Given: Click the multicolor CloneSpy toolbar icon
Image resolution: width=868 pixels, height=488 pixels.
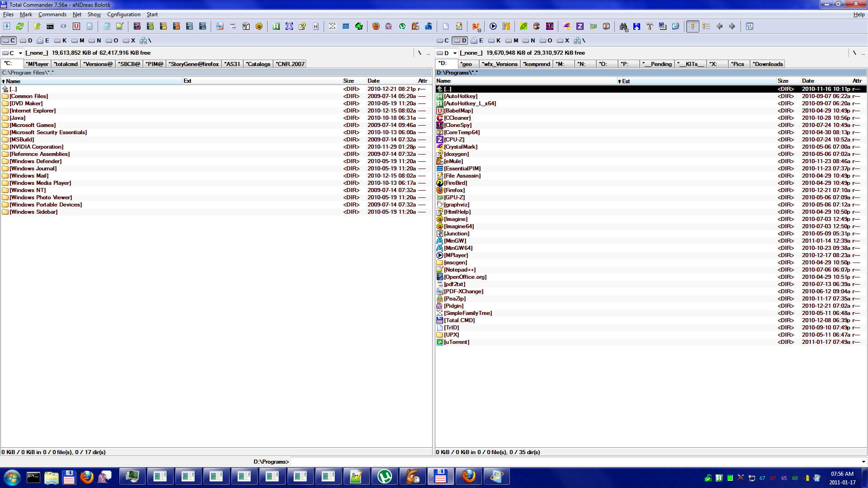Looking at the screenshot, I should click(x=550, y=26).
